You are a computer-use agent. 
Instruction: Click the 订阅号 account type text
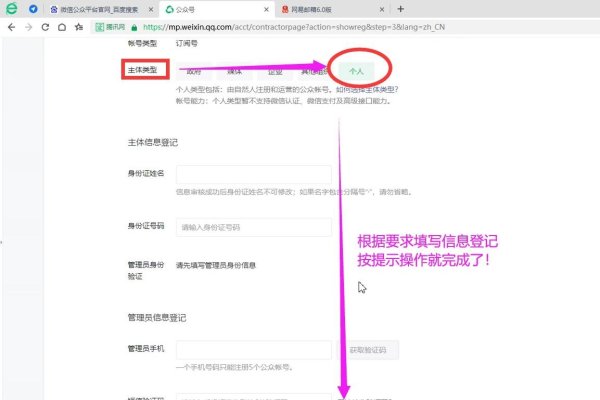[x=187, y=43]
